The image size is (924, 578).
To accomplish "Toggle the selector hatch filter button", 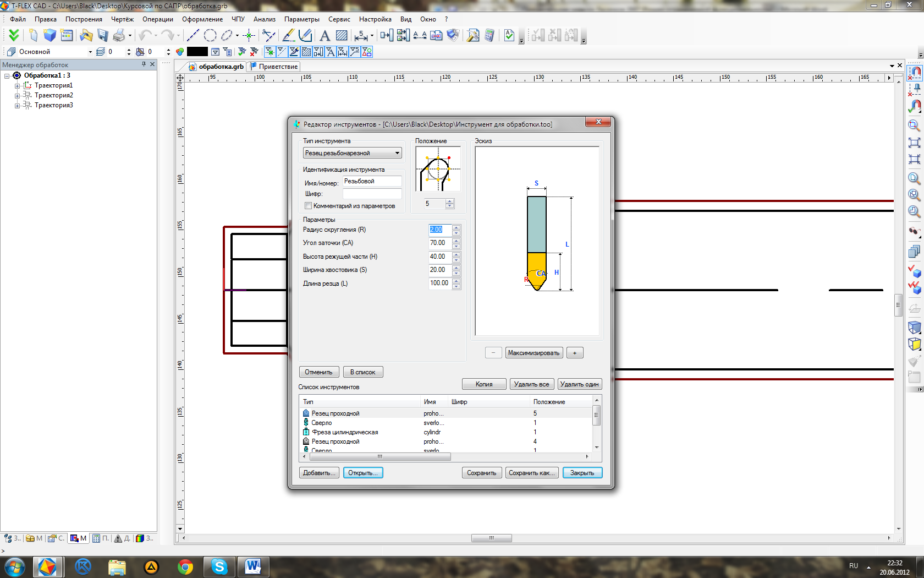I will click(306, 52).
